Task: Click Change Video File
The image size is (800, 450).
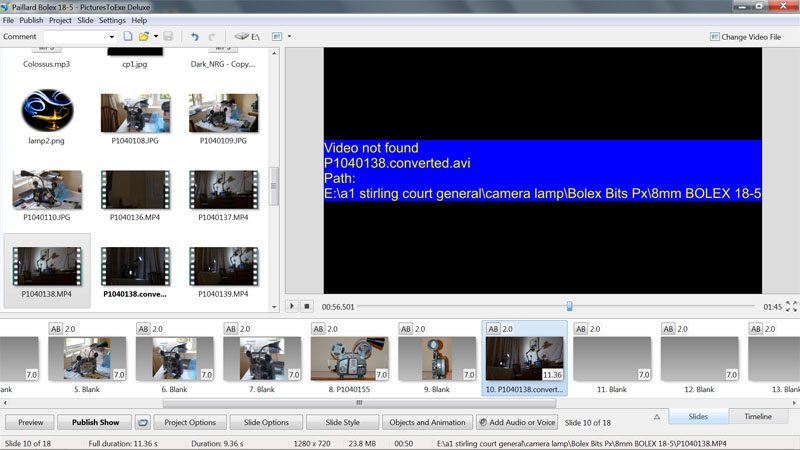Action: (745, 37)
